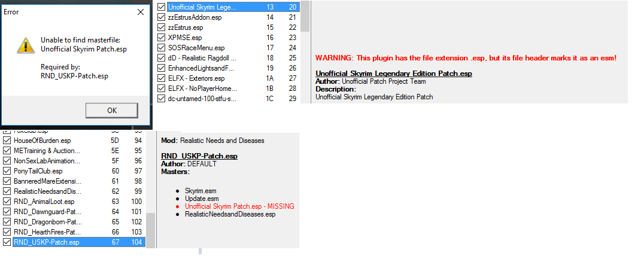
Task: Disable RealisticNeedsandDiseases plugin checkbox
Action: pos(7,191)
